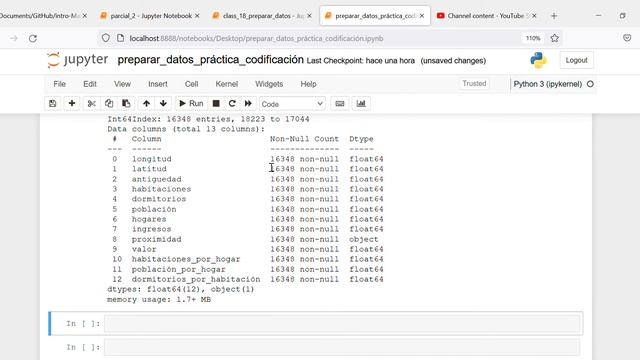Click the Jupyter logo

coord(78,60)
